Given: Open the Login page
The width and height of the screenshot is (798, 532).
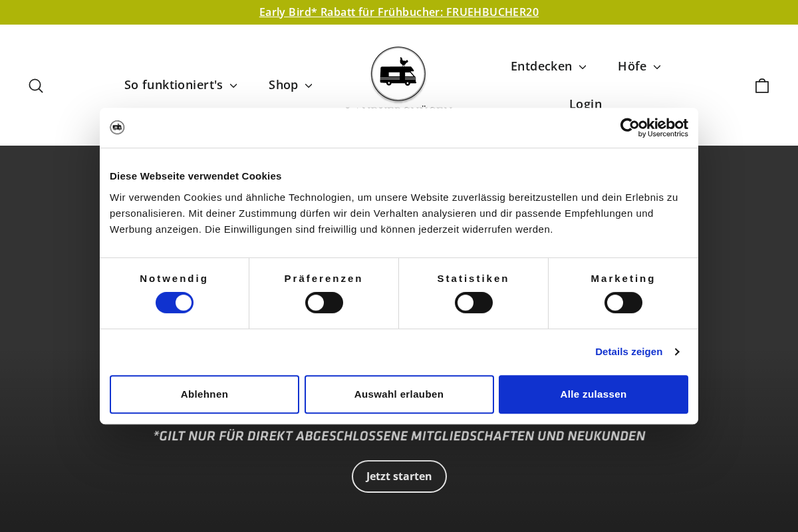Looking at the screenshot, I should pos(585,104).
